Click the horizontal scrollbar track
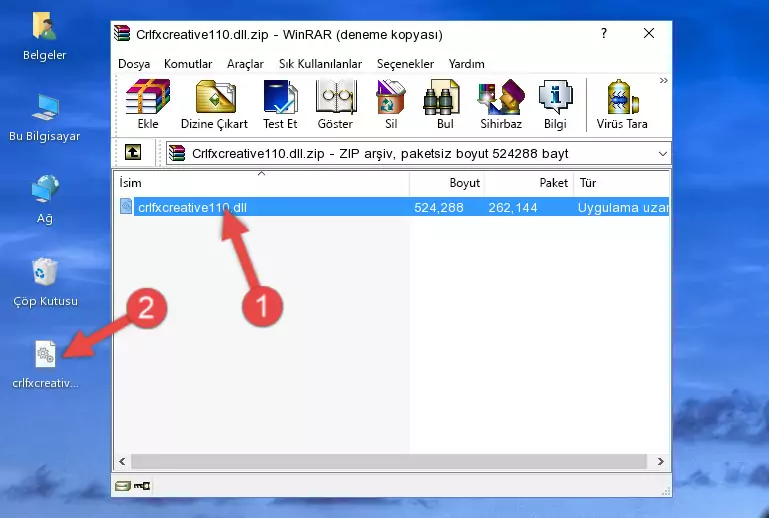This screenshot has height=518, width=769. [x=388, y=461]
